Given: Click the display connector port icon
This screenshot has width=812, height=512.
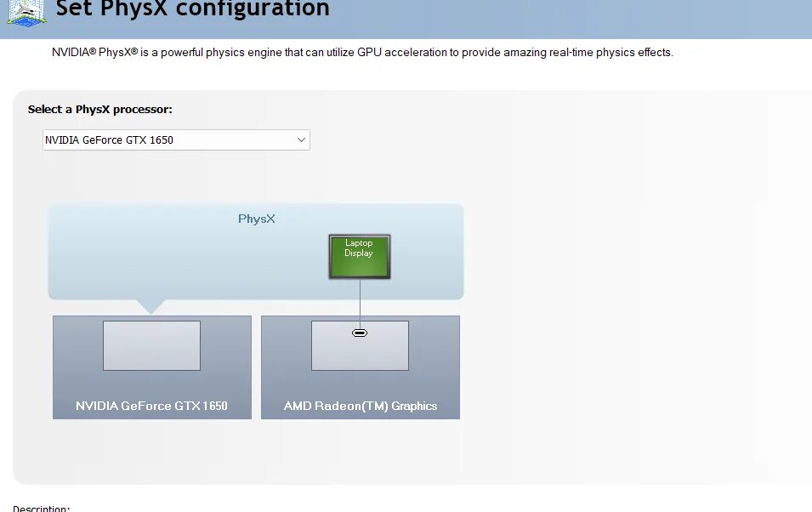Looking at the screenshot, I should point(360,333).
